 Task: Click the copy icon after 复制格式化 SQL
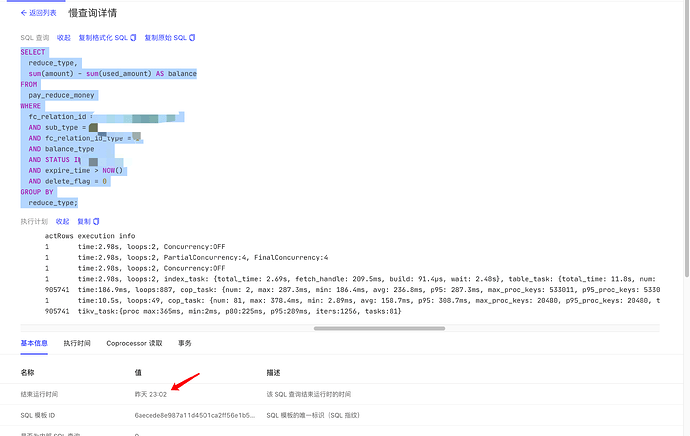pos(133,38)
